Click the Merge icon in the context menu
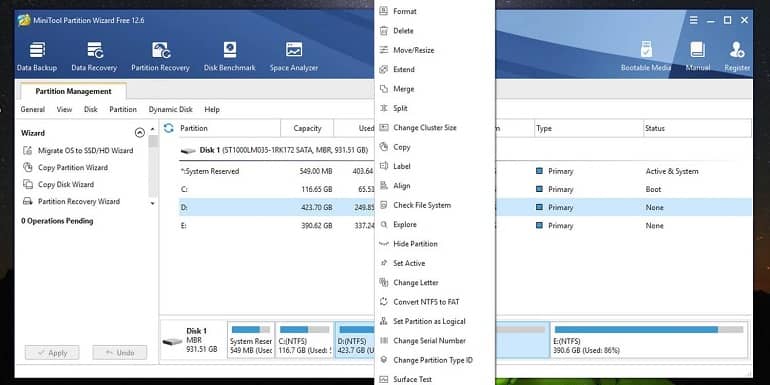 (x=384, y=89)
